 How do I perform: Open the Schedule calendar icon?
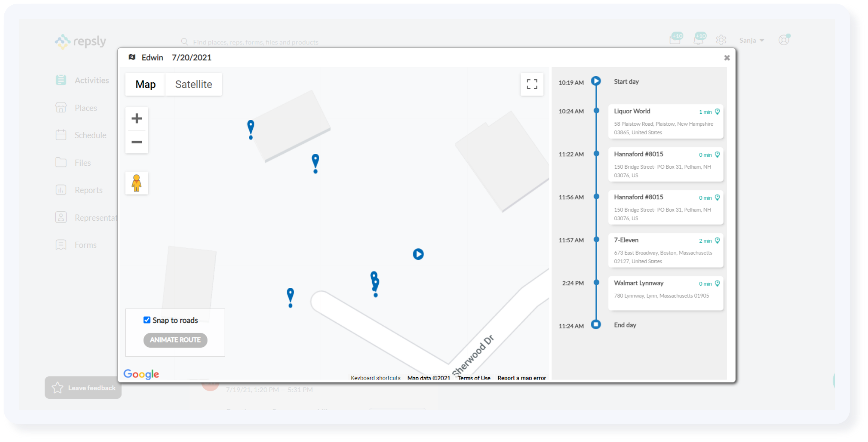[61, 135]
